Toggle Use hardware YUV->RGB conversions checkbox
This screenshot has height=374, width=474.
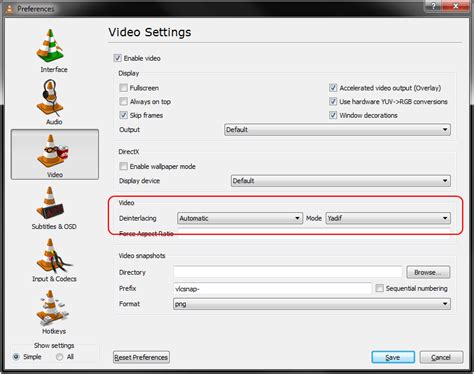[x=333, y=101]
